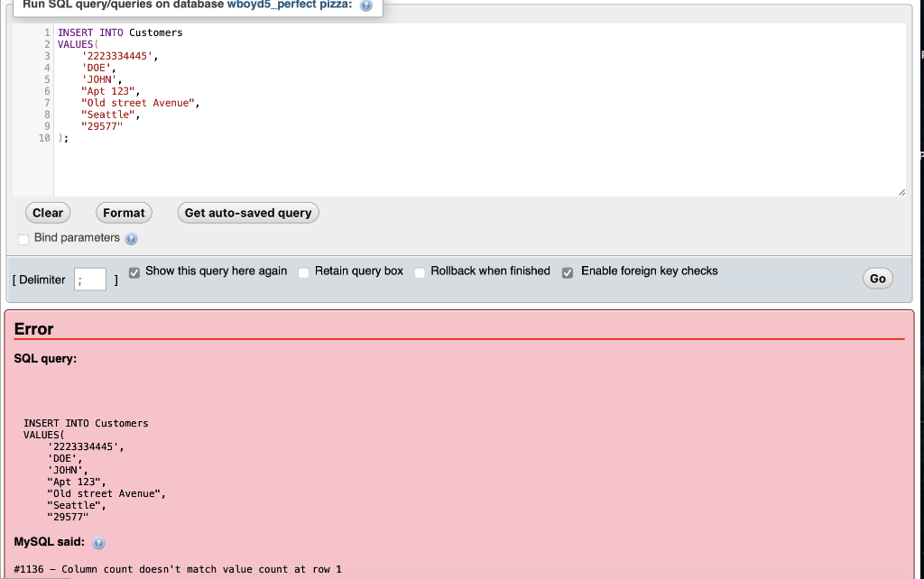The image size is (924, 579).
Task: Uncheck Show this query here again
Action: click(134, 271)
